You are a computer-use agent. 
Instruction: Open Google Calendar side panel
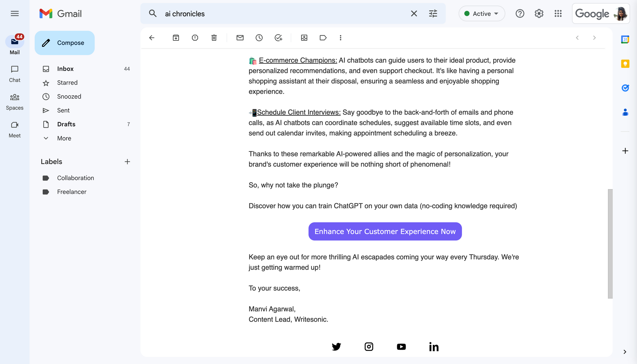(625, 39)
